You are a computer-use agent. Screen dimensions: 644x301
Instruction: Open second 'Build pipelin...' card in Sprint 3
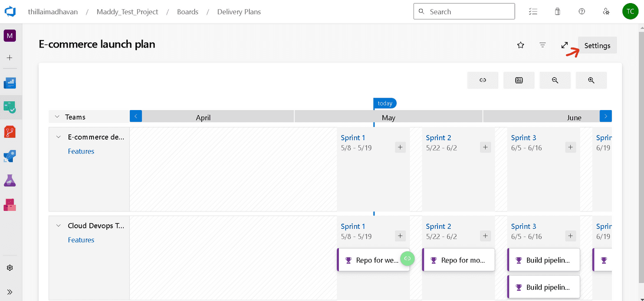point(543,287)
